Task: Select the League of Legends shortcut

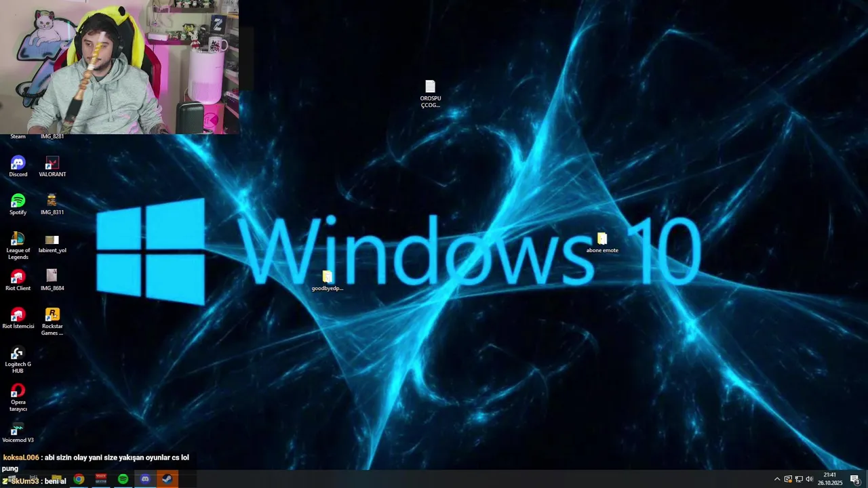Action: [18, 246]
